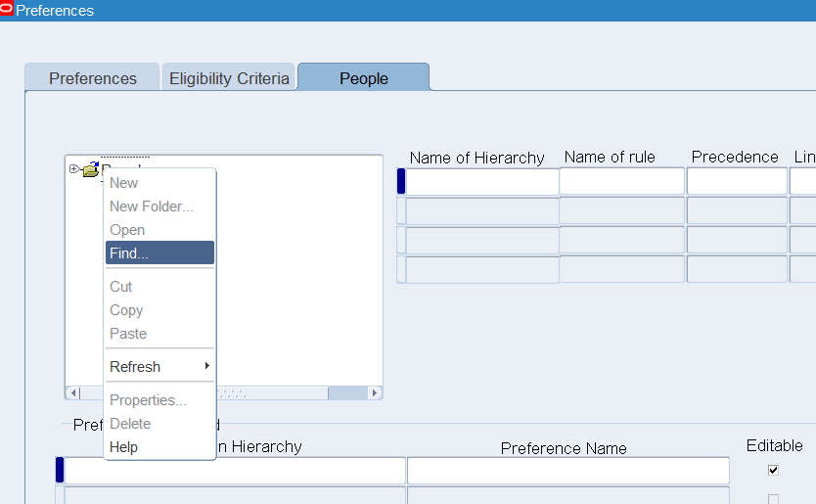This screenshot has height=504, width=816.
Task: Click the Oracle icon in title bar
Action: click(x=6, y=9)
